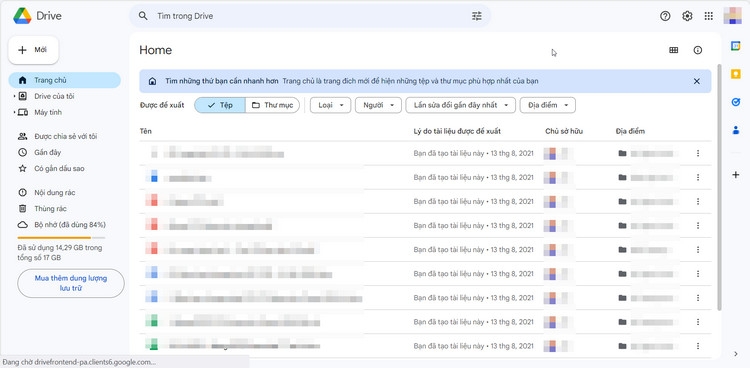750x368 pixels.
Task: Click the Tên column header
Action: pyautogui.click(x=145, y=131)
